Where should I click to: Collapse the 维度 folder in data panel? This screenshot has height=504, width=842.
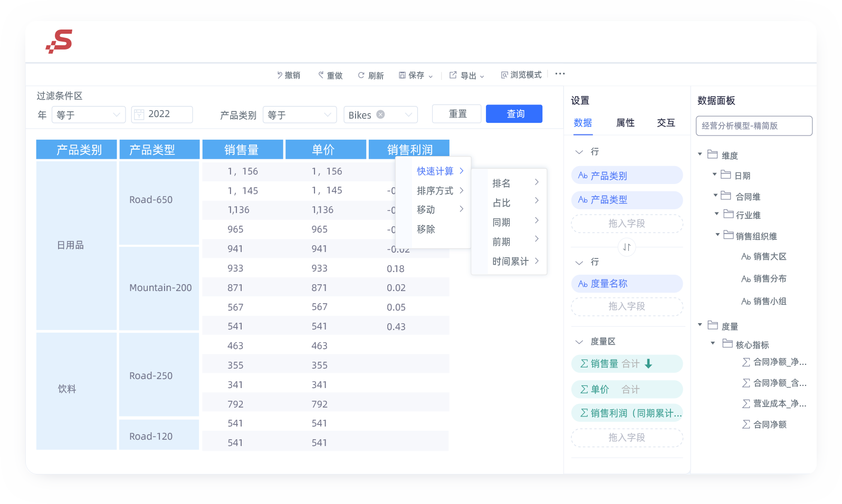[x=700, y=154]
